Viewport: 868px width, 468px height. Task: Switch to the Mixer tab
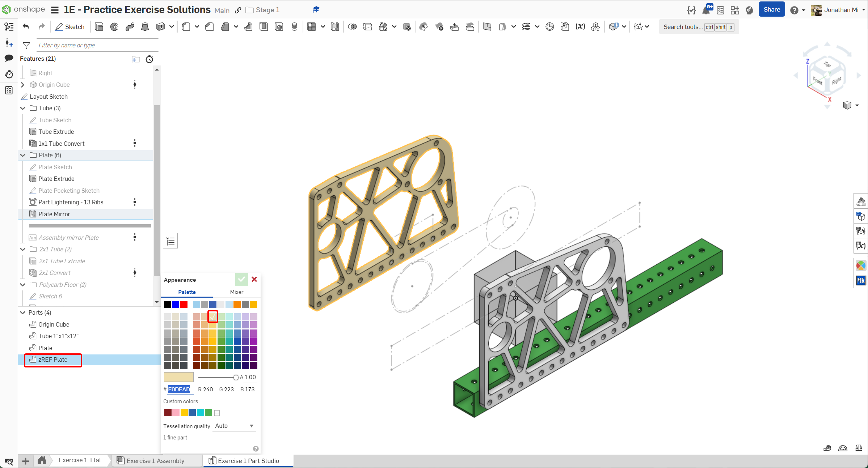[236, 292]
